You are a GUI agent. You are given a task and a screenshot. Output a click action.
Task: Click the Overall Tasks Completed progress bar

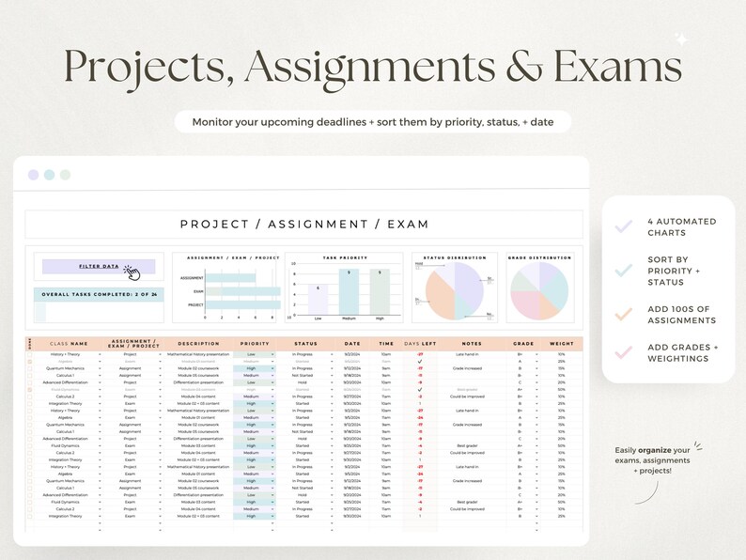[x=99, y=312]
